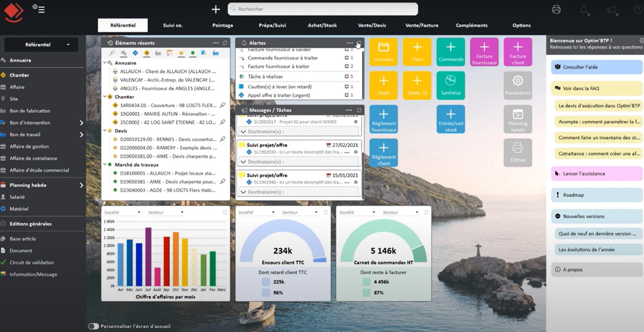
Task: Open the Alertes panel three-dot menu
Action: click(x=350, y=43)
